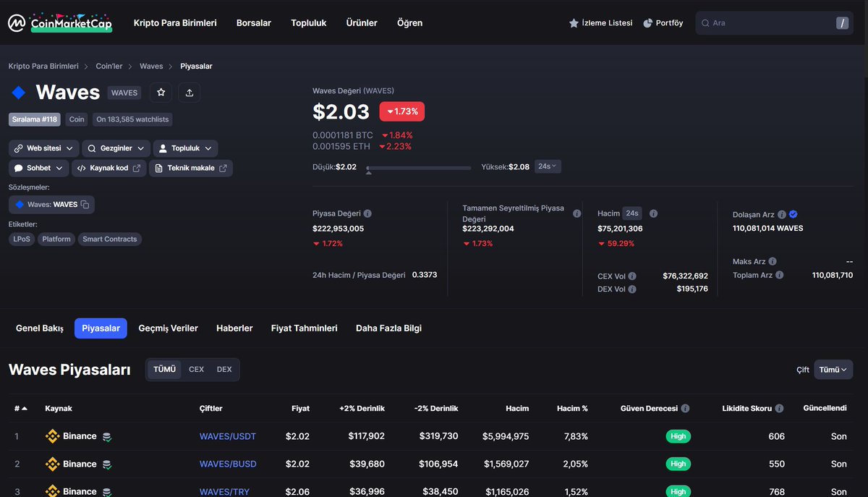Expand the Web sitesi dropdown

tap(43, 148)
